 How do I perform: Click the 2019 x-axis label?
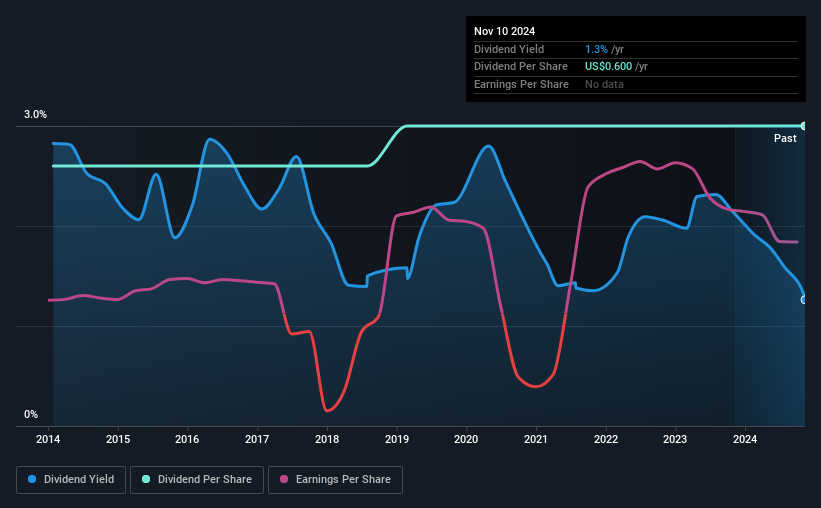tap(397, 439)
